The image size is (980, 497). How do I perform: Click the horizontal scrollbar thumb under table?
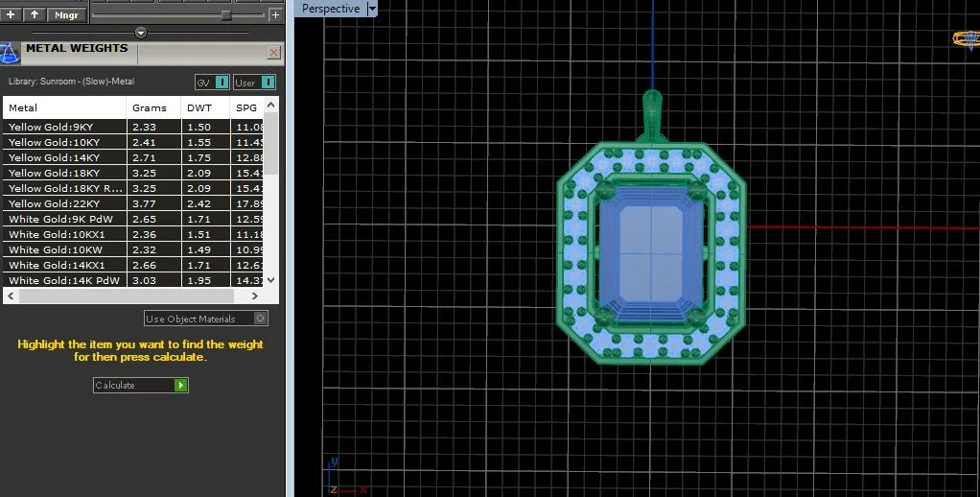[127, 296]
